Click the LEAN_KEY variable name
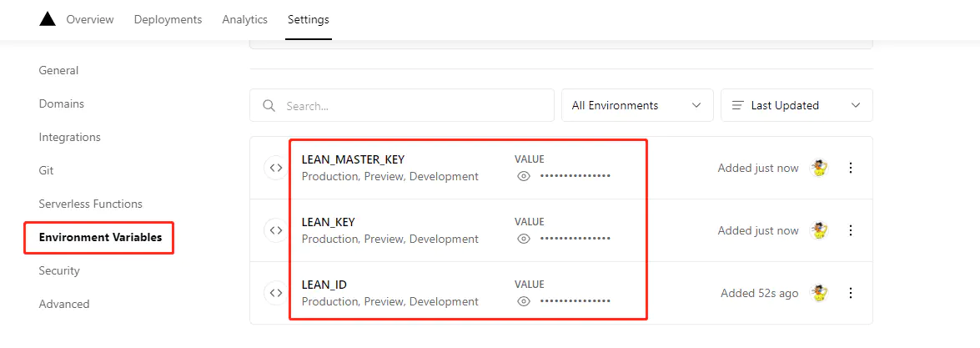The image size is (980, 348). 328,222
